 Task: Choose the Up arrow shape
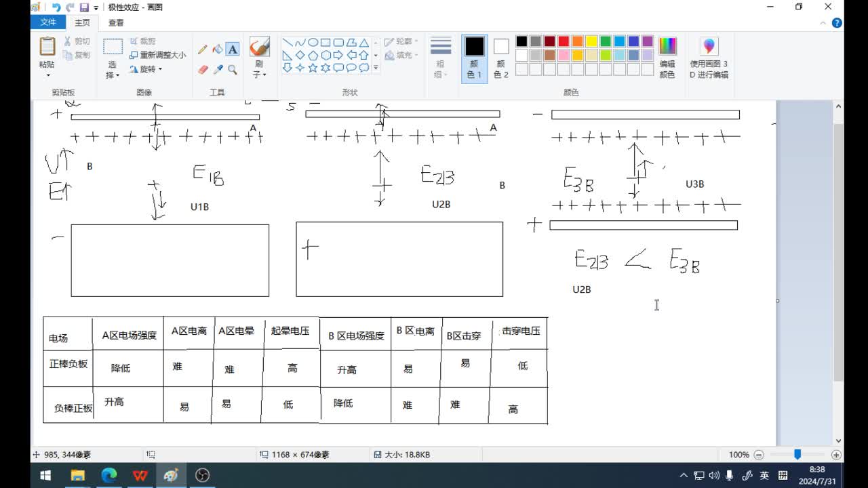pyautogui.click(x=364, y=55)
